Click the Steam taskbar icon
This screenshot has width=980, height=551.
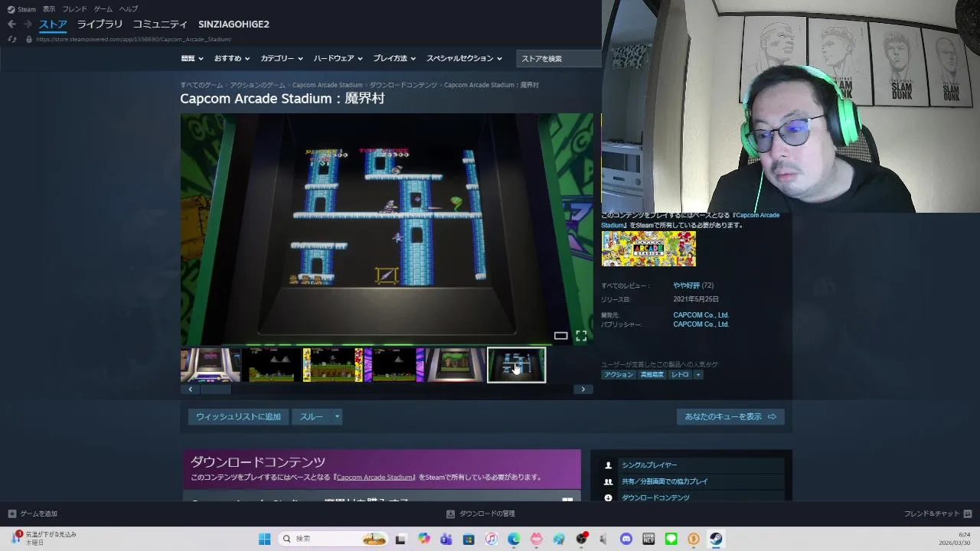[716, 539]
